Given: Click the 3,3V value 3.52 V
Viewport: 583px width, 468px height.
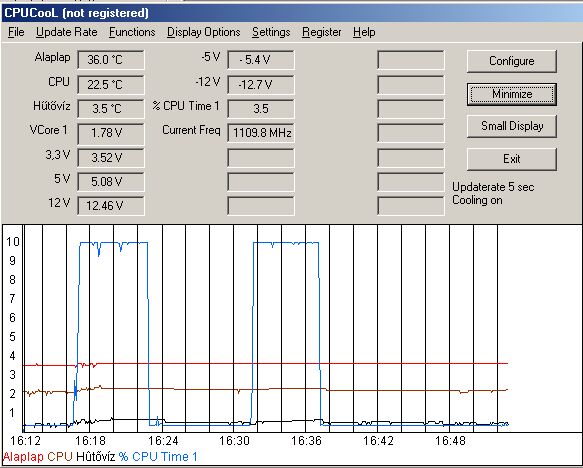Looking at the screenshot, I should click(111, 158).
